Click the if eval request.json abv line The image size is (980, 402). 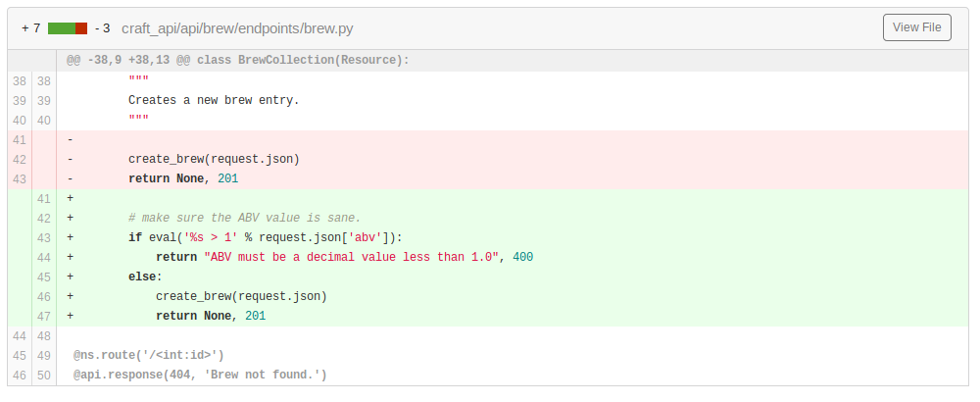point(265,237)
